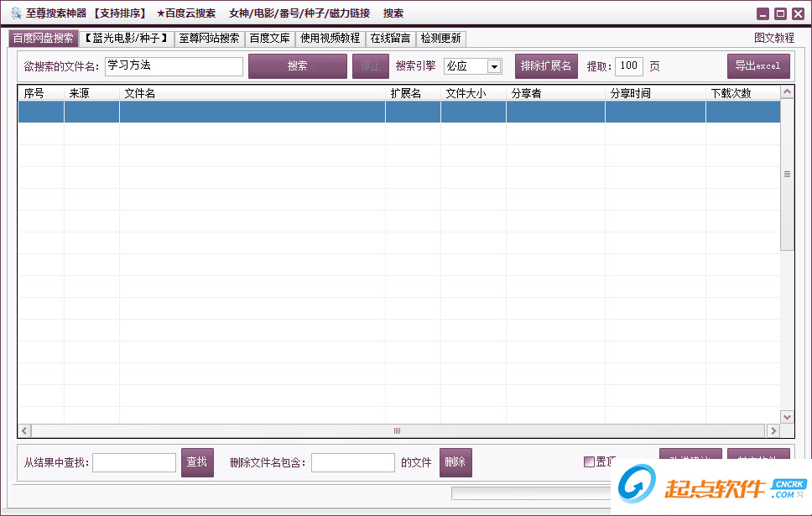Sort by 分享者 column header
Image resolution: width=812 pixels, height=516 pixels.
click(x=555, y=93)
